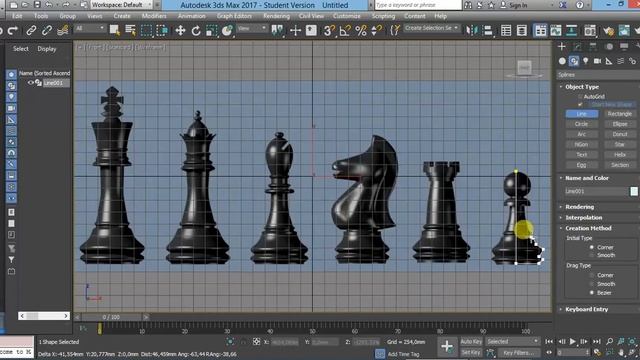Open the selection filter All dropdown
The width and height of the screenshot is (640, 360).
[90, 28]
